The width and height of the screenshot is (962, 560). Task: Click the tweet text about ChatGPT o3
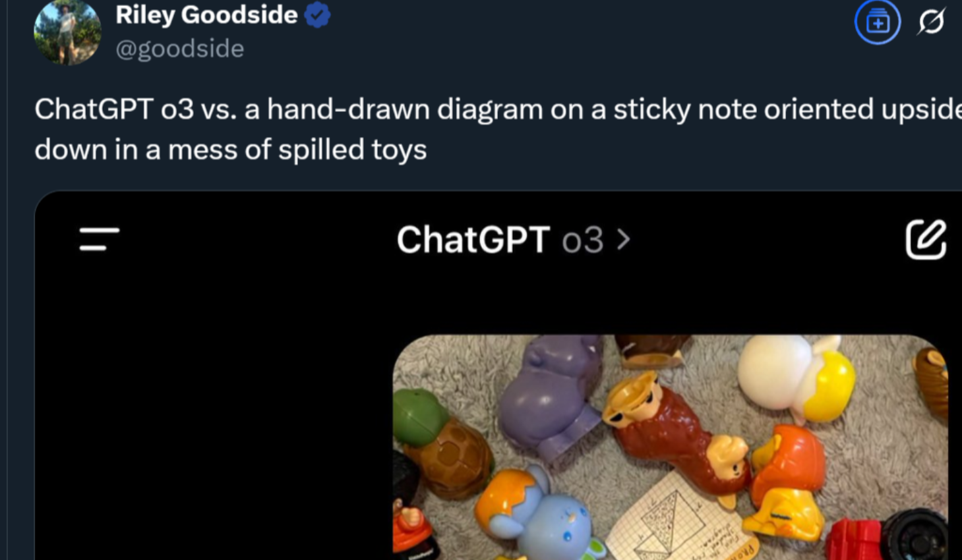pos(498,129)
